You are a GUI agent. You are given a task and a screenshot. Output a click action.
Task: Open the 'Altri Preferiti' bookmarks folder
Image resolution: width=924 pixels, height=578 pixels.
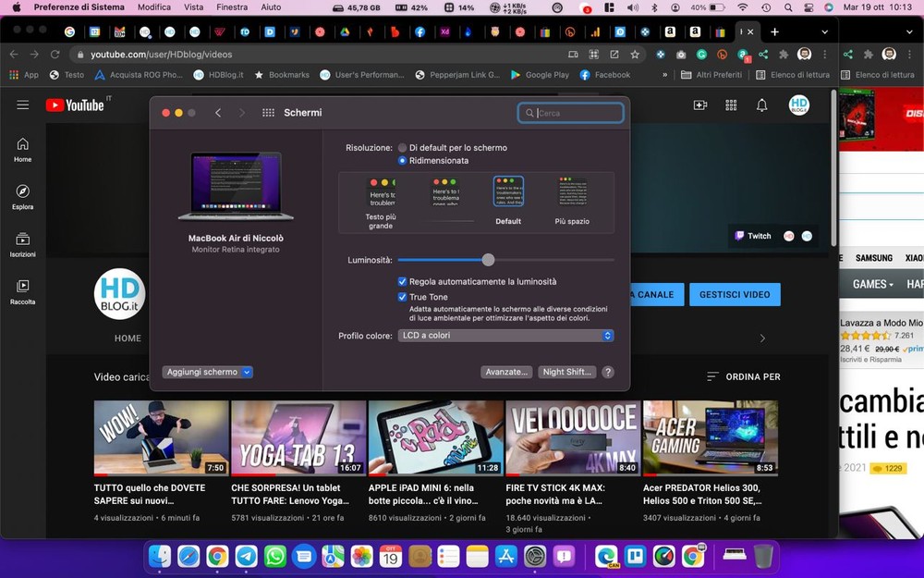711,75
